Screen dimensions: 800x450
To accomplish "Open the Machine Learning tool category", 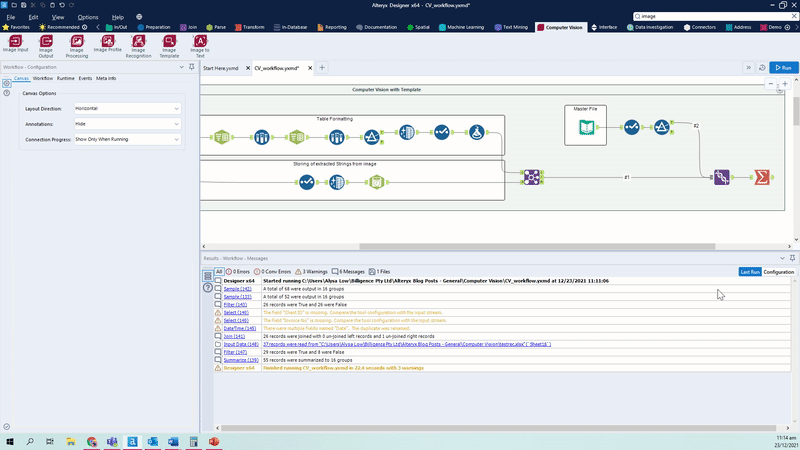I will (x=461, y=27).
